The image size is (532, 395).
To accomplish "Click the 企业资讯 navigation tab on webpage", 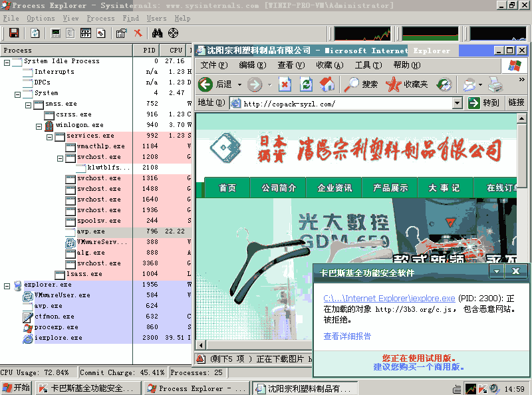I will click(334, 188).
